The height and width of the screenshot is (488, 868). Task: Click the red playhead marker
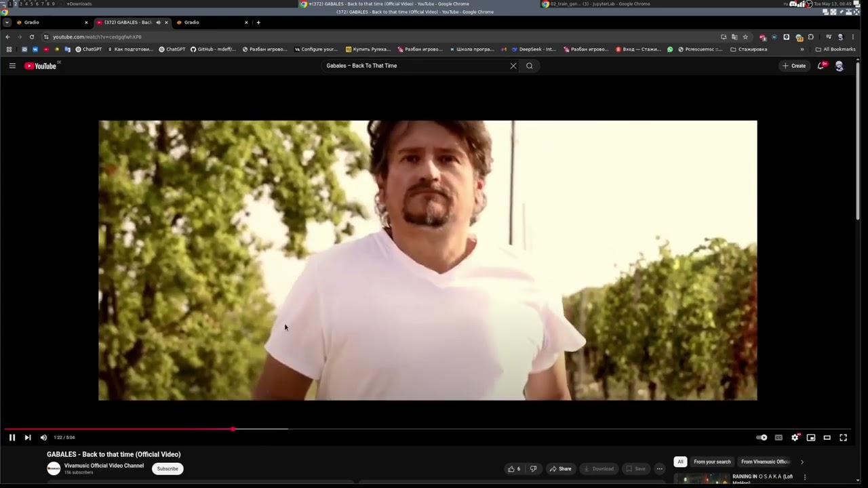(233, 429)
